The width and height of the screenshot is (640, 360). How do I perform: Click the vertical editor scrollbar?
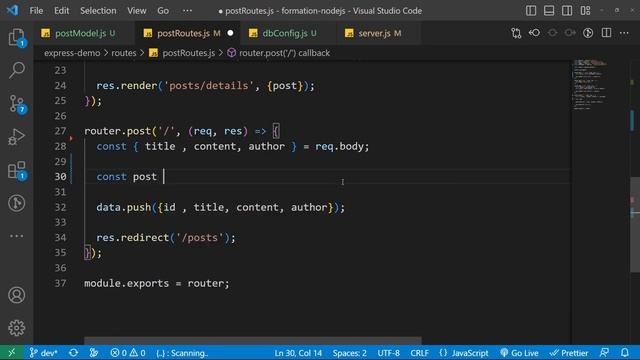[x=635, y=224]
